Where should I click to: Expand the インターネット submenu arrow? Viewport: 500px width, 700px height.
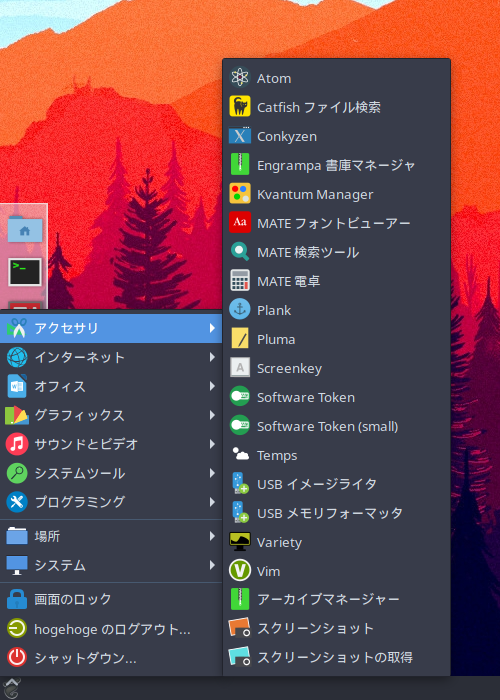click(x=212, y=357)
